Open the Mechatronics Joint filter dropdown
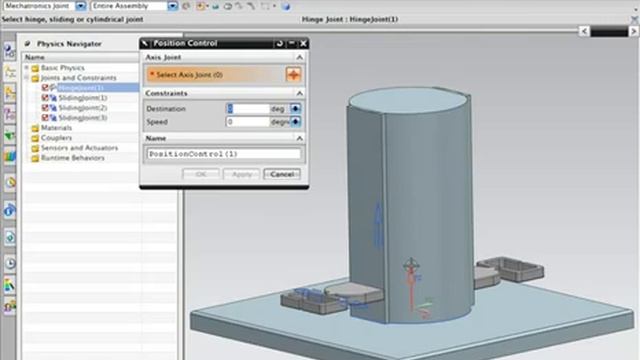The width and height of the screenshot is (640, 360). [81, 6]
